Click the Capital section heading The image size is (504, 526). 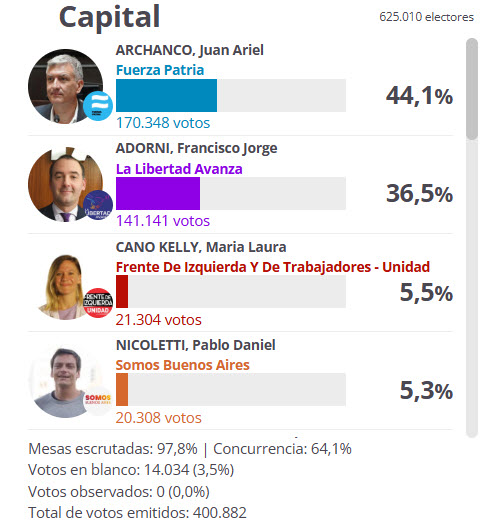(x=109, y=17)
